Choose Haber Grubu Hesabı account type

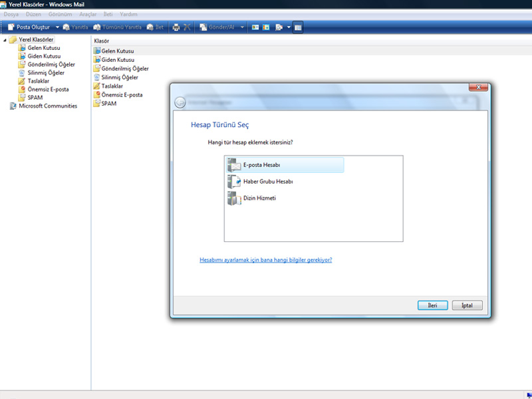click(268, 182)
